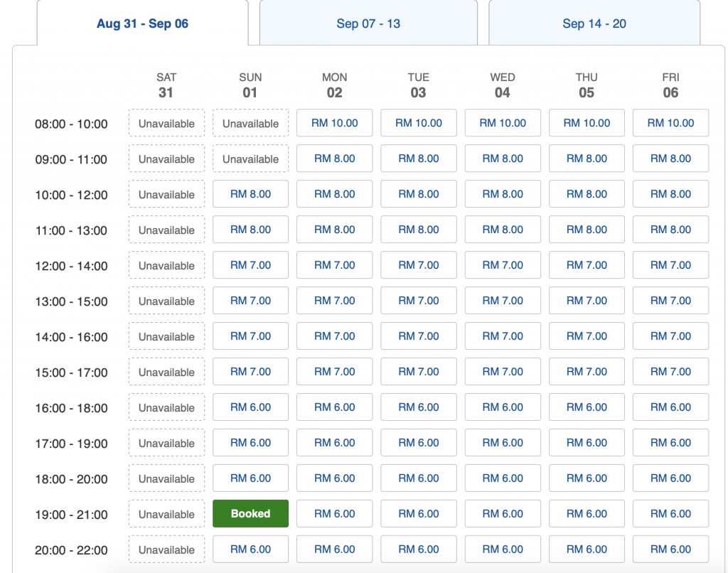Choose Thursday 05 slot 12:00 - 14:00
This screenshot has height=573, width=728.
[x=587, y=265]
